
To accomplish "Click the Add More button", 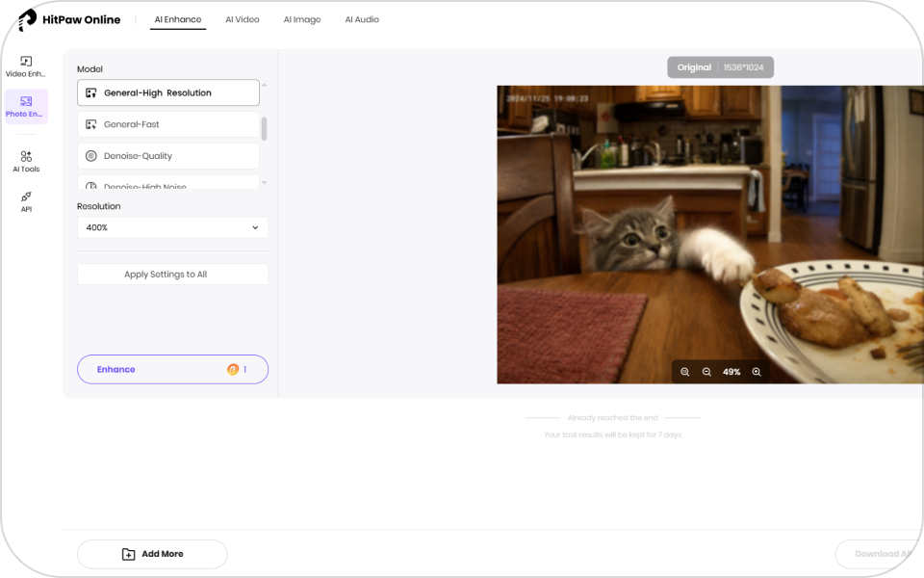I will click(x=152, y=554).
